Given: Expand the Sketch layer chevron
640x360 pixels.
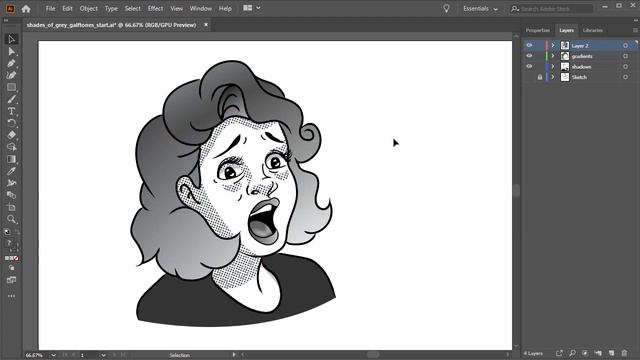Looking at the screenshot, I should pyautogui.click(x=553, y=77).
